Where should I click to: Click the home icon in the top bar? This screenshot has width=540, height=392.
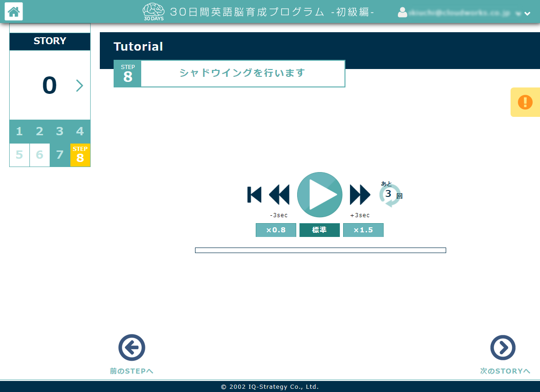click(x=13, y=11)
